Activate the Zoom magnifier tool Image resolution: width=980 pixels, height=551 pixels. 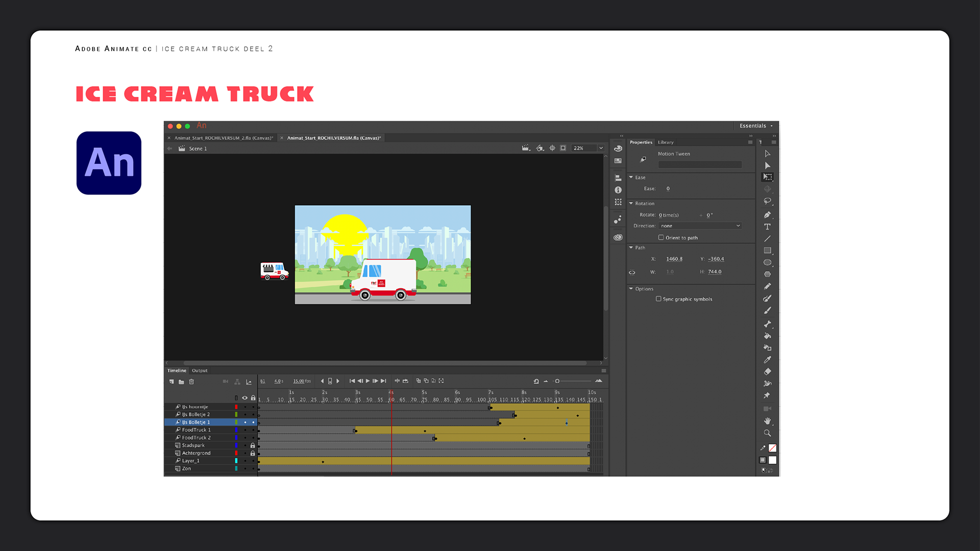[767, 433]
